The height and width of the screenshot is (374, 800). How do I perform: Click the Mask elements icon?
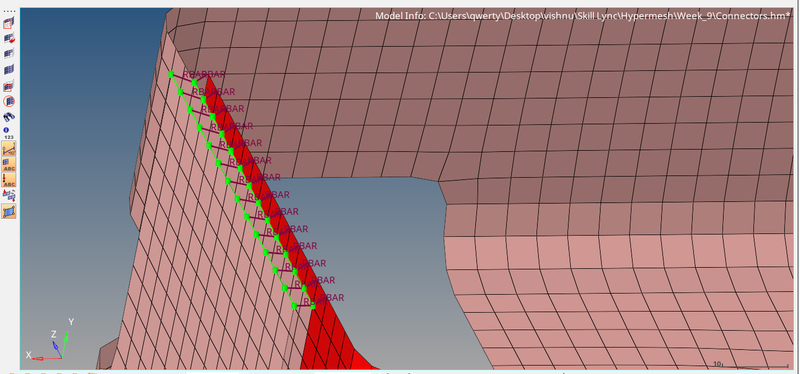point(9,23)
